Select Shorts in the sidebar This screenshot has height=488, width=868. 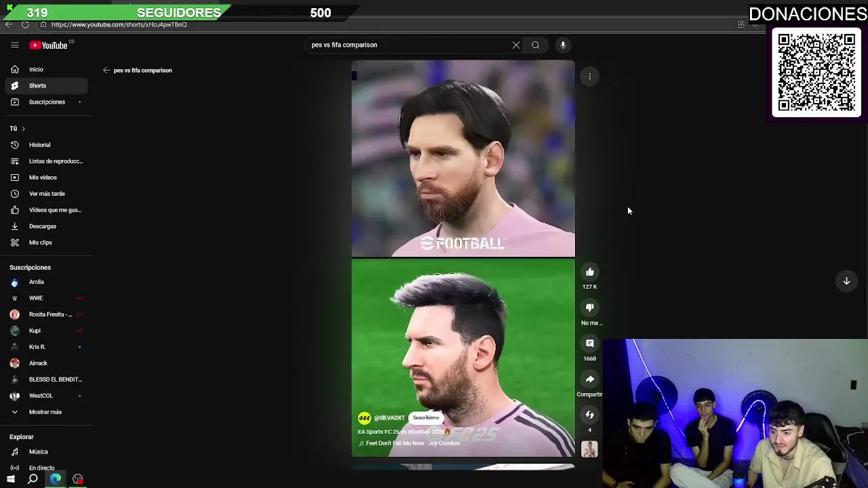coord(46,85)
